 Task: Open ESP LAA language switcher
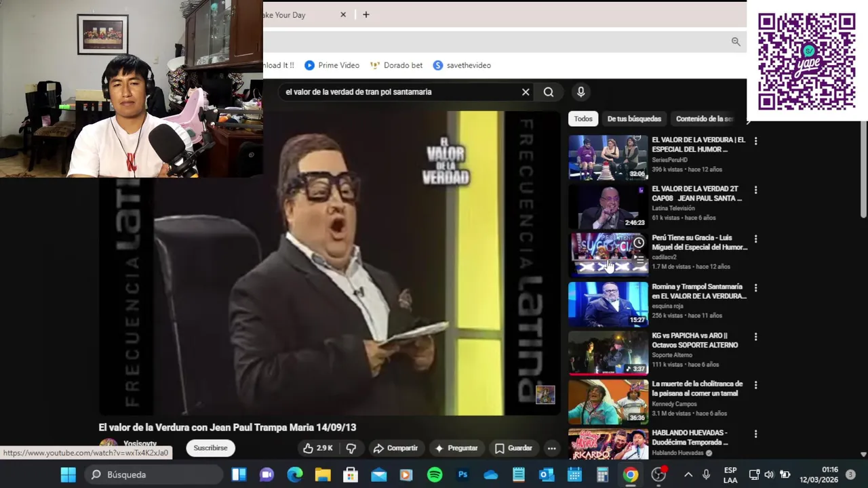pyautogui.click(x=730, y=474)
